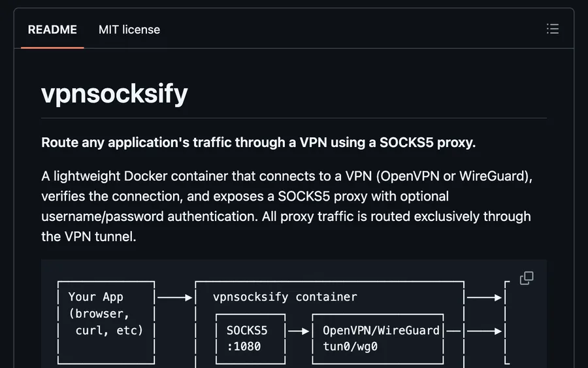Image resolution: width=588 pixels, height=368 pixels.
Task: Open the README outline menu icon
Action: [x=552, y=29]
